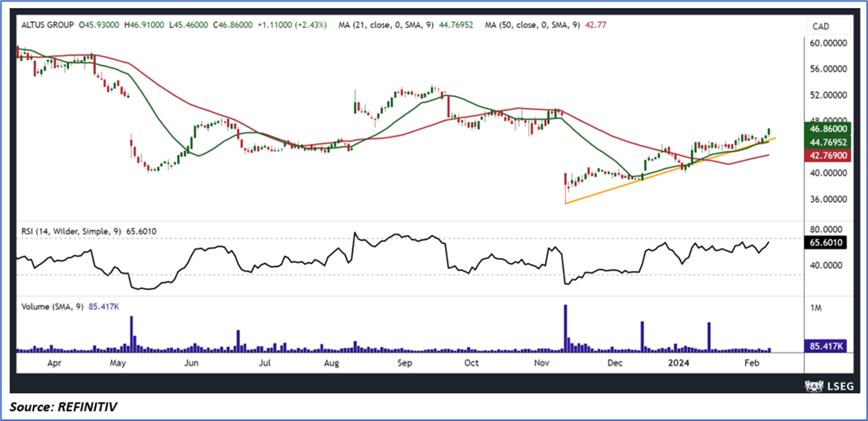Click the 65.6010 value beside RSI legend
868x421 pixels.
(x=140, y=234)
